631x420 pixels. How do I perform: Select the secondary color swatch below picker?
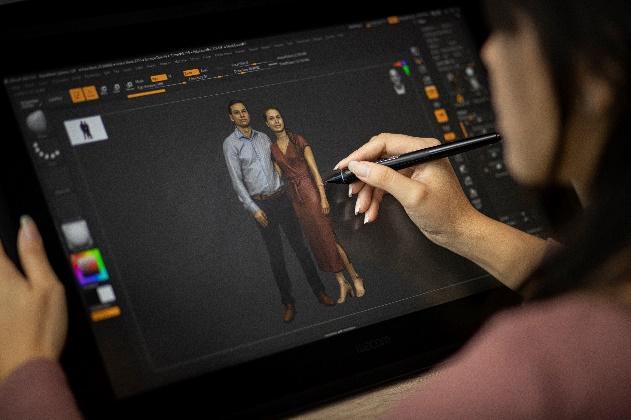coord(105,294)
